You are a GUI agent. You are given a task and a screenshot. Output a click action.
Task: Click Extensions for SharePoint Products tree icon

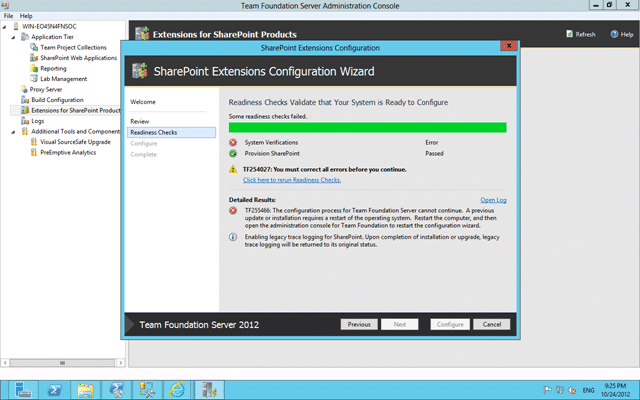point(25,110)
